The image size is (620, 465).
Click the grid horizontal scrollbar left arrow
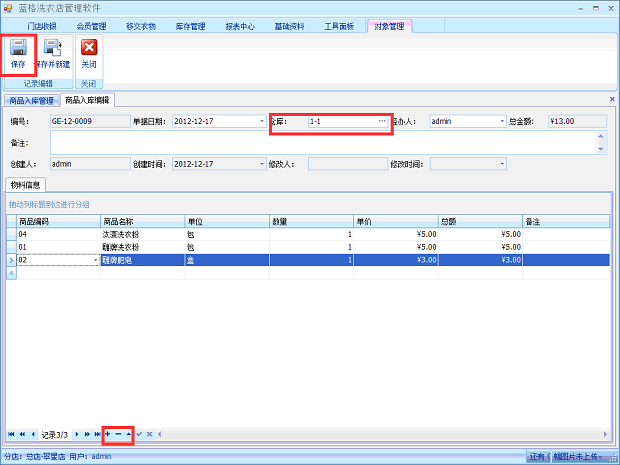point(160,434)
